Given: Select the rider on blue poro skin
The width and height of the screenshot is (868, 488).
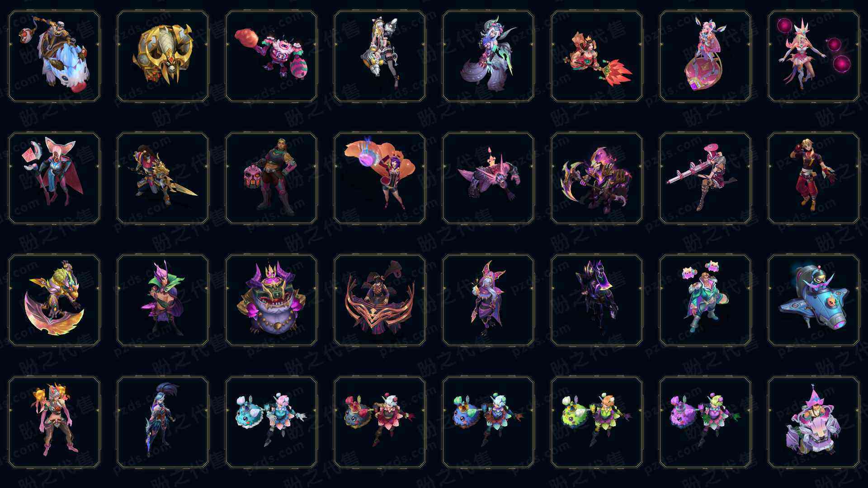Looking at the screenshot, I should point(54,56).
